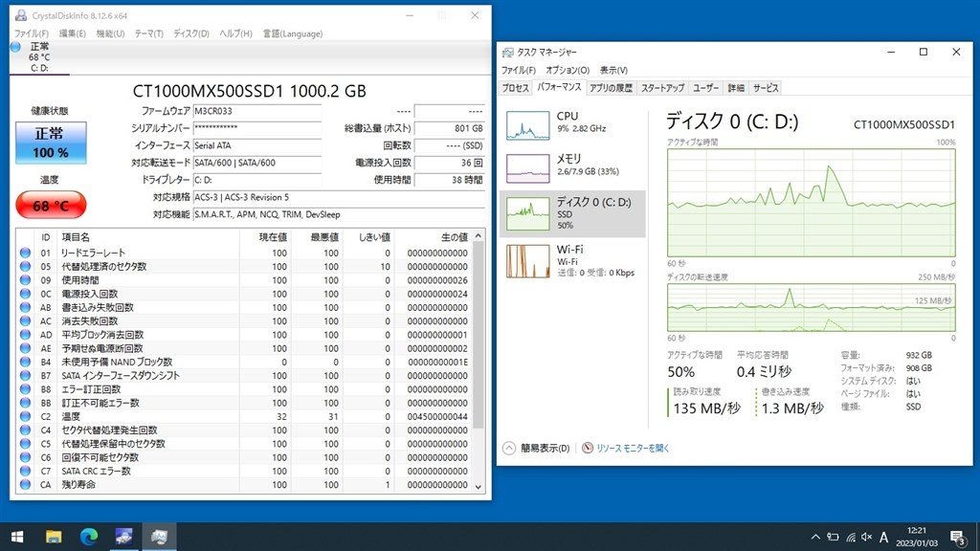The height and width of the screenshot is (551, 980).
Task: Switch to the プロセス tab in Task Manager
Action: point(516,88)
